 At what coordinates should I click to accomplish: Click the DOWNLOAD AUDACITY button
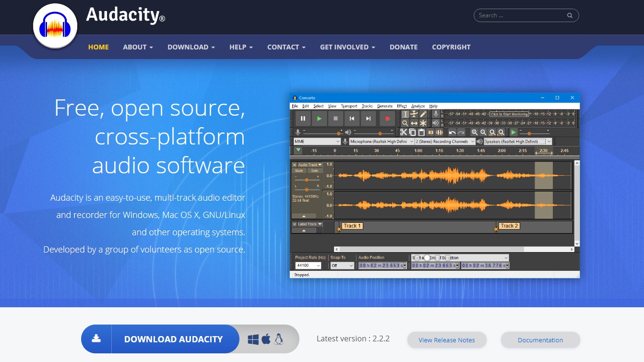pos(173,339)
